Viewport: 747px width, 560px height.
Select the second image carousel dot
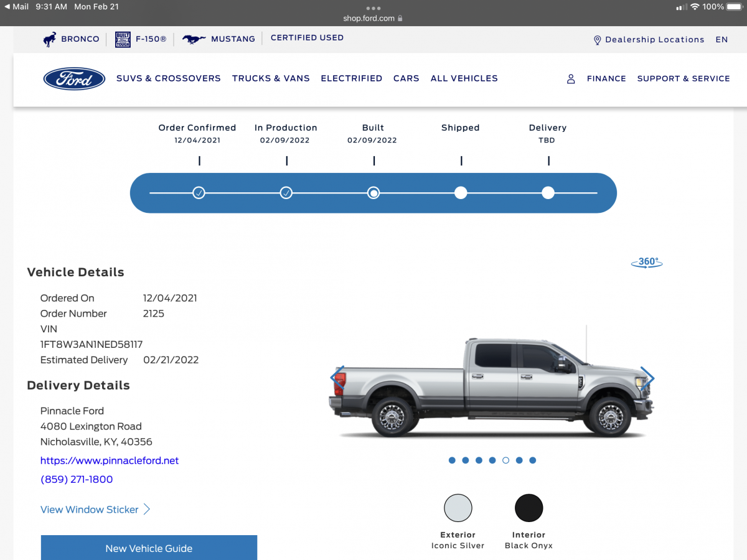click(466, 460)
